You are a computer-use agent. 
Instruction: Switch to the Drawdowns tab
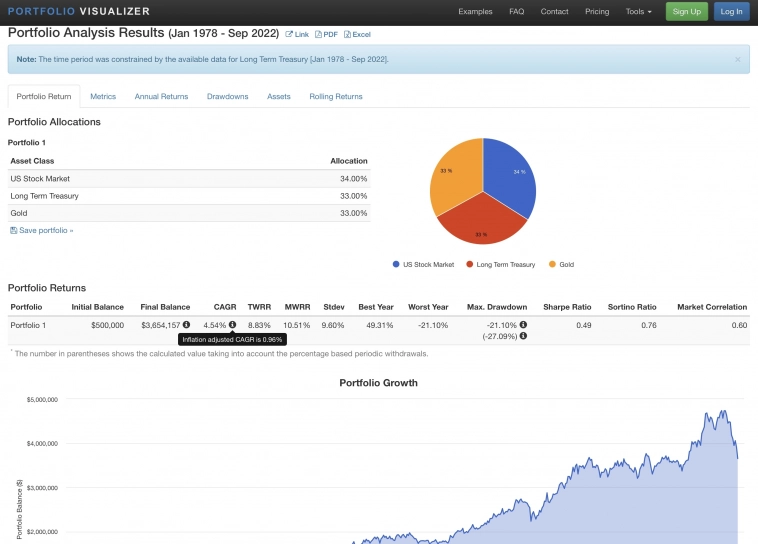227,97
